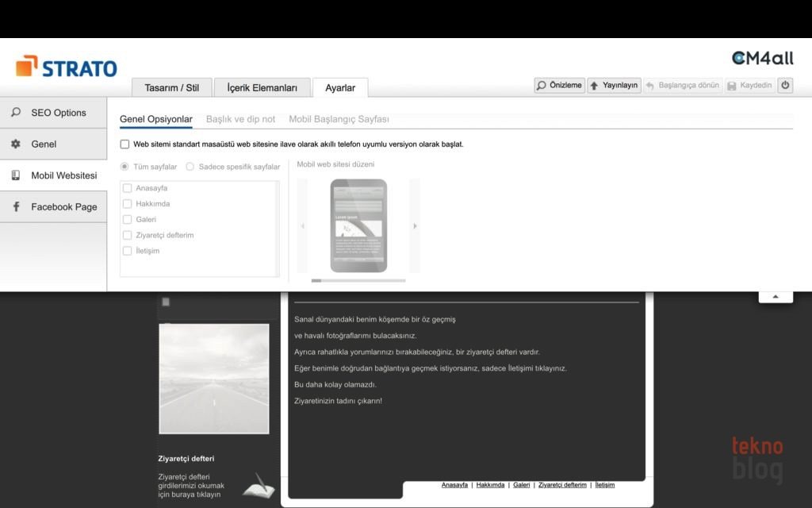Screen dimensions: 812x508
Task: Click the mobile layout scrollbar
Action: click(x=358, y=280)
